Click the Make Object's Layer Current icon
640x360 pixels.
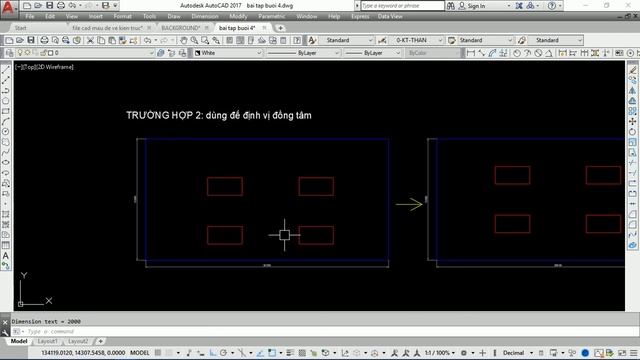(160, 53)
